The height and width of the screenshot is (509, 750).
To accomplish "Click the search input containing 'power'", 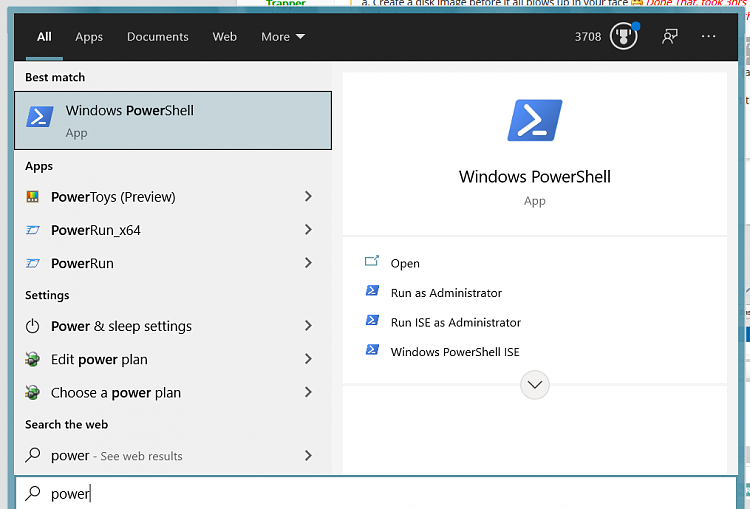I will (x=376, y=493).
